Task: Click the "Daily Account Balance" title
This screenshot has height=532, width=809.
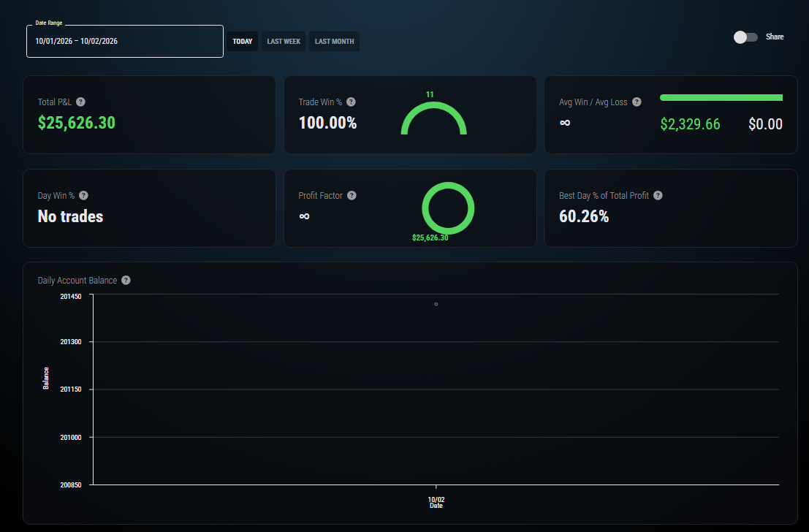Action: coord(77,280)
